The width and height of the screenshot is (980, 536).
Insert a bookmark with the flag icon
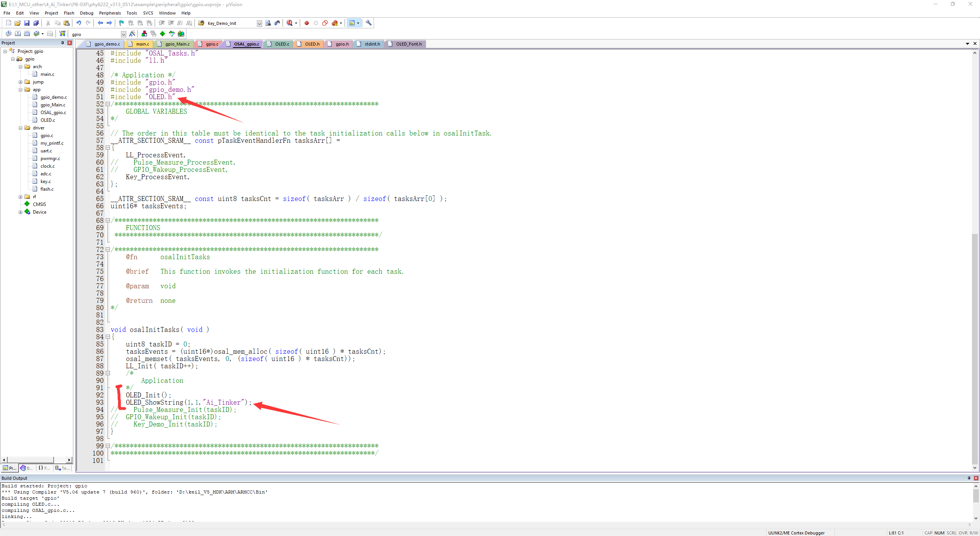point(122,23)
